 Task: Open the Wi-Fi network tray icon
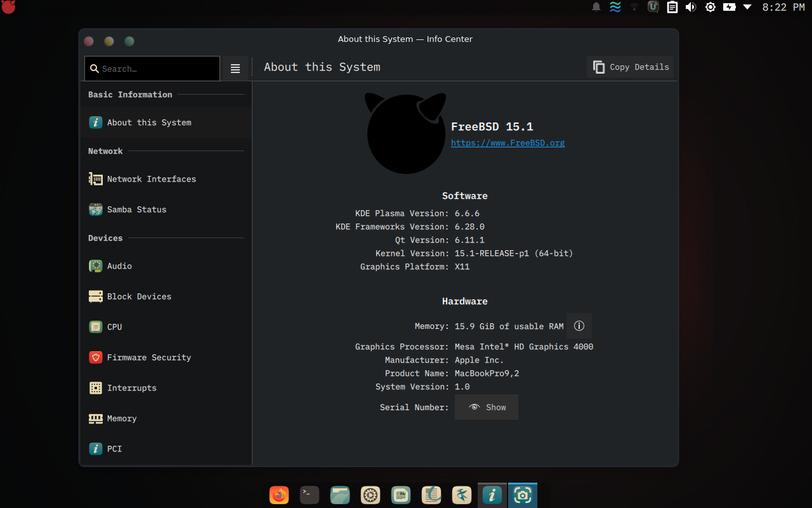634,7
